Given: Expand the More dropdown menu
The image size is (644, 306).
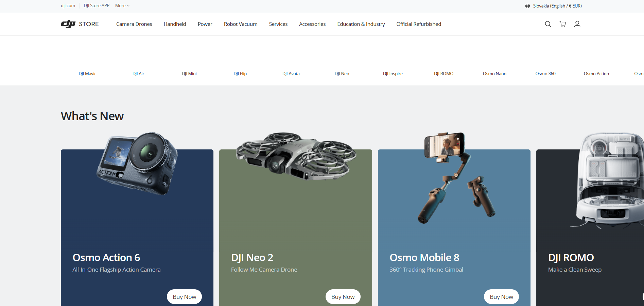Looking at the screenshot, I should coord(122,6).
